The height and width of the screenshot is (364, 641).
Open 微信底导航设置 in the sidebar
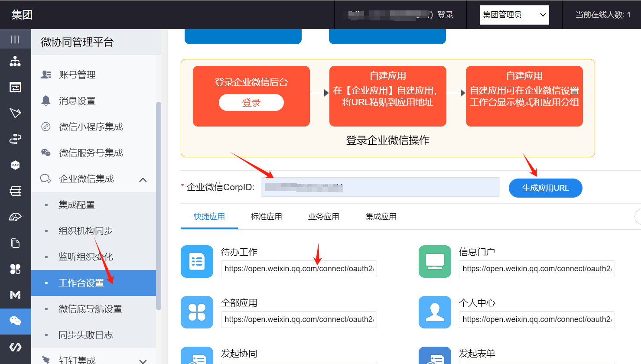coord(94,309)
